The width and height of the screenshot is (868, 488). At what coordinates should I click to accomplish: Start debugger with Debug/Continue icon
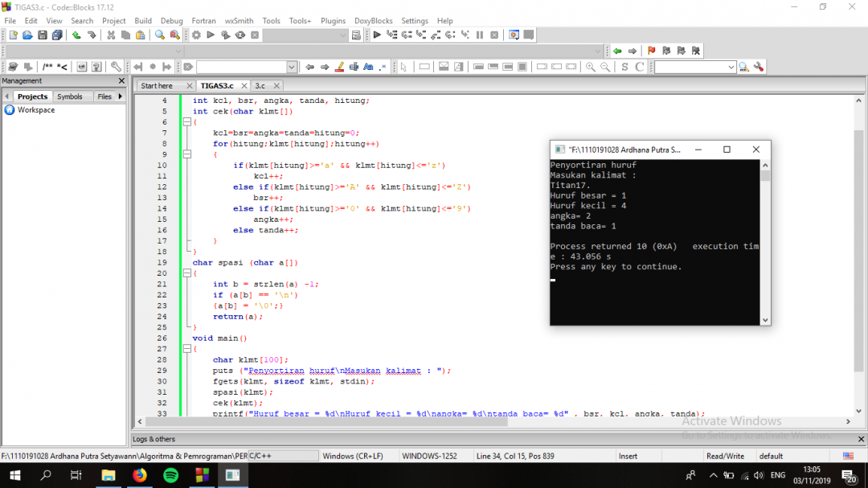point(377,35)
